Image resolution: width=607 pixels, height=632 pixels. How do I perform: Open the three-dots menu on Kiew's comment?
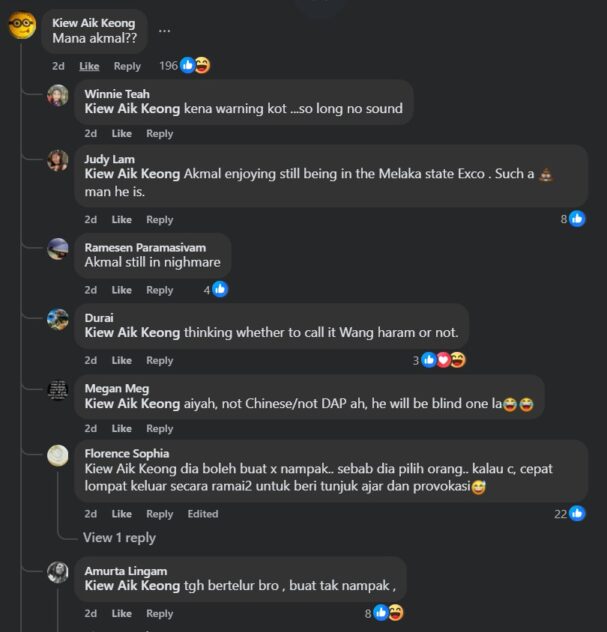click(x=164, y=30)
